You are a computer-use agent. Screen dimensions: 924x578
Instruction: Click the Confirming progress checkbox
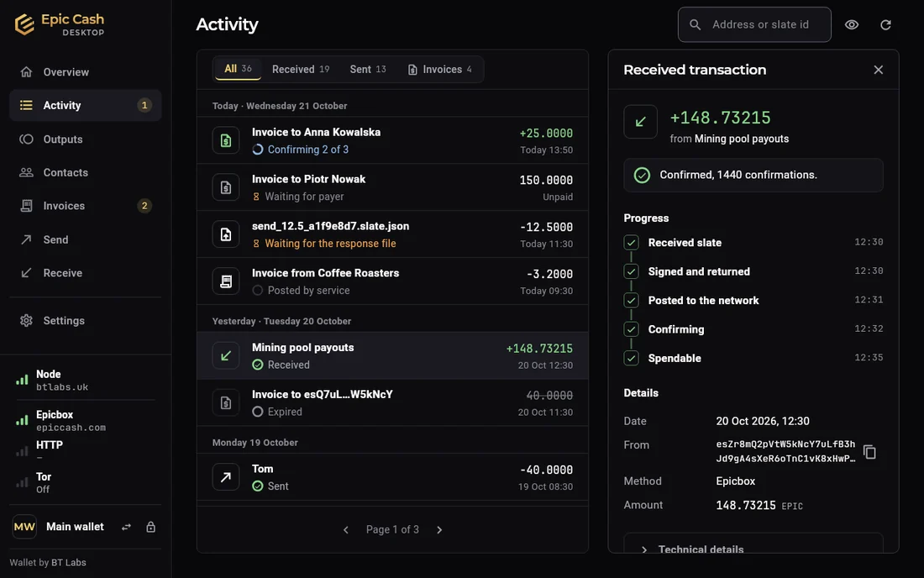click(x=631, y=328)
